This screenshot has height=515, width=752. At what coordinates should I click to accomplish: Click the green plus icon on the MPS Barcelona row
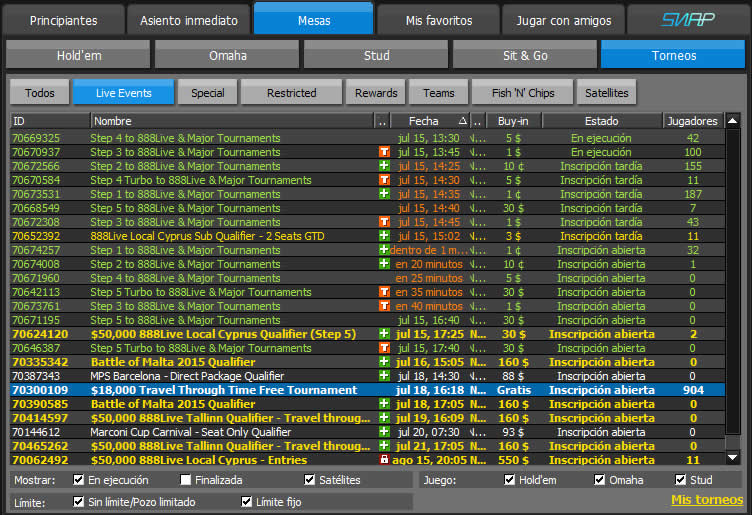click(x=384, y=376)
